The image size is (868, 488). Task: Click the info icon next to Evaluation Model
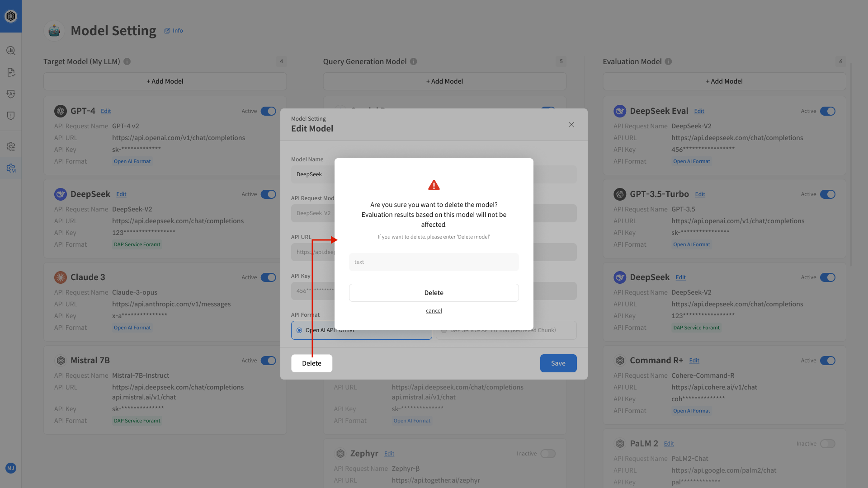(x=668, y=61)
